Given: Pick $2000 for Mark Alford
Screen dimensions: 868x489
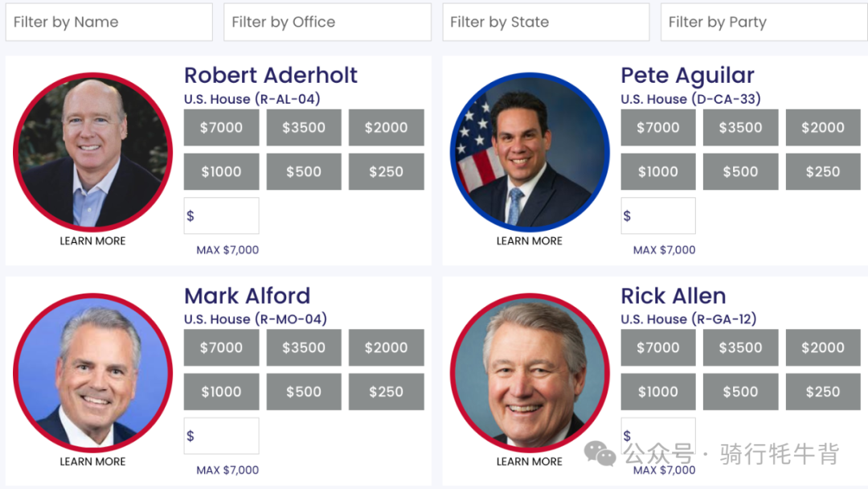Looking at the screenshot, I should tap(387, 347).
